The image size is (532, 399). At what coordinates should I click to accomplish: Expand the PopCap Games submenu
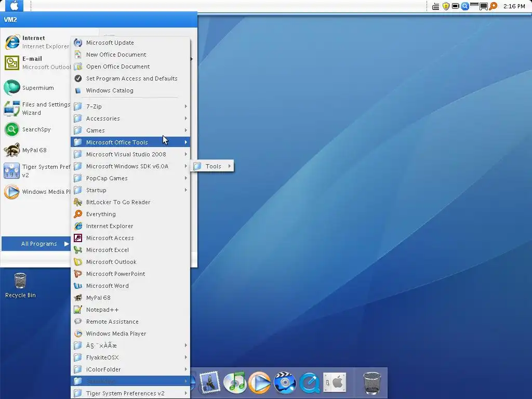[130, 178]
